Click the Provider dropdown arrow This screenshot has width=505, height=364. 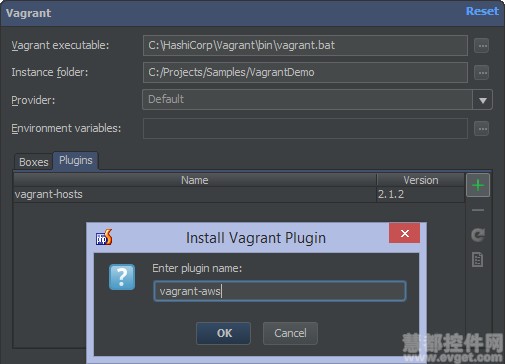482,100
